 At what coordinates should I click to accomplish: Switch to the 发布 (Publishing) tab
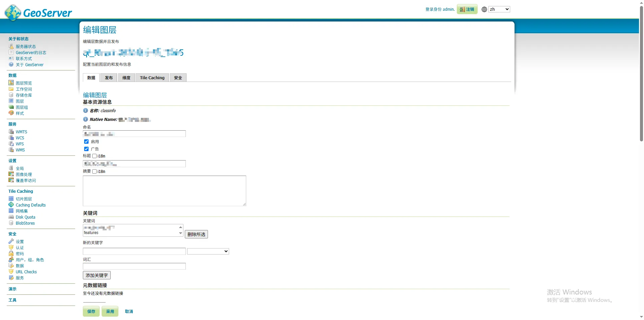(x=109, y=78)
